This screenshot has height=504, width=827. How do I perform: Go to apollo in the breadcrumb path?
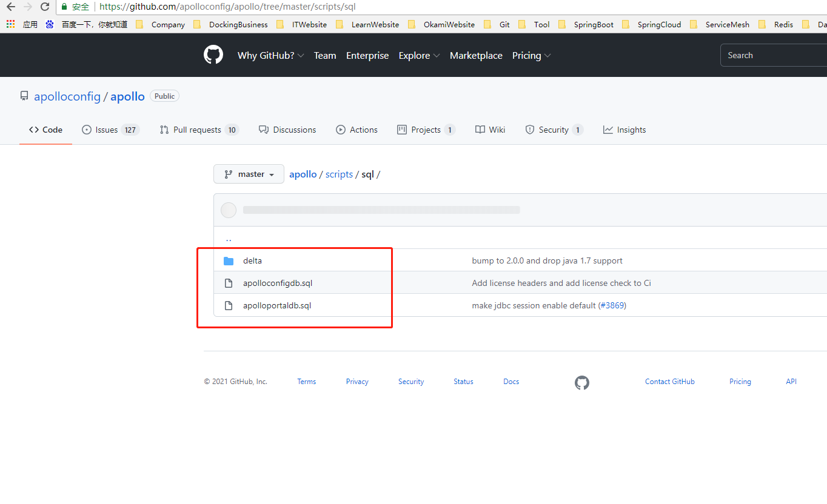(303, 174)
